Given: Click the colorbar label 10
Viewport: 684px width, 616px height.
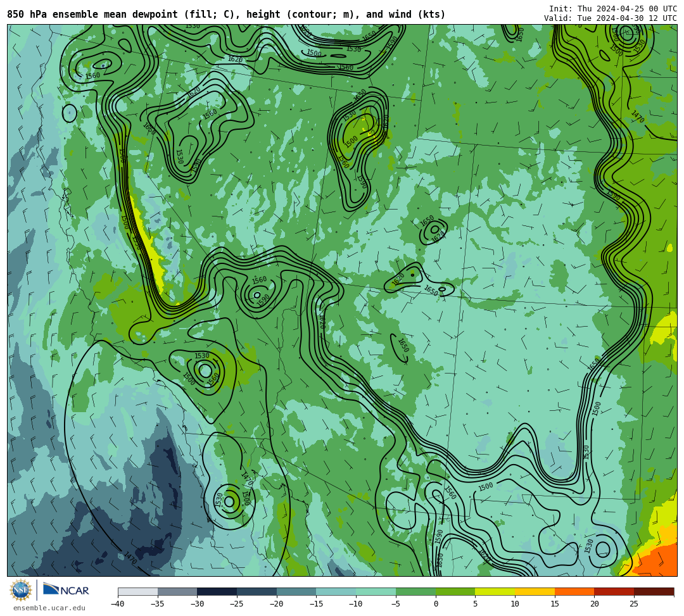Looking at the screenshot, I should 515,604.
